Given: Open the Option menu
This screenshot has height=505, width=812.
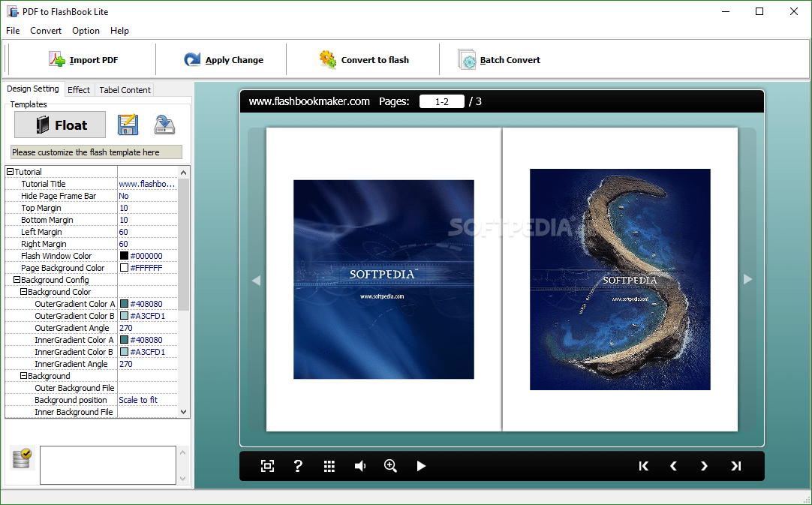Looking at the screenshot, I should coord(86,31).
